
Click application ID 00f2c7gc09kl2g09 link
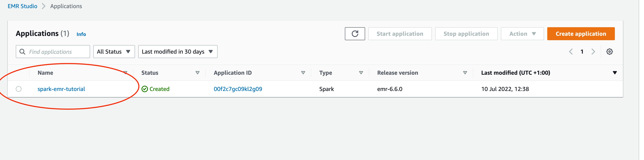(238, 89)
